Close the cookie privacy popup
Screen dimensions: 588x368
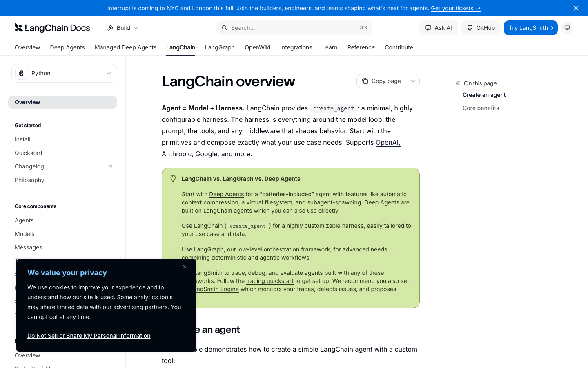click(x=184, y=267)
